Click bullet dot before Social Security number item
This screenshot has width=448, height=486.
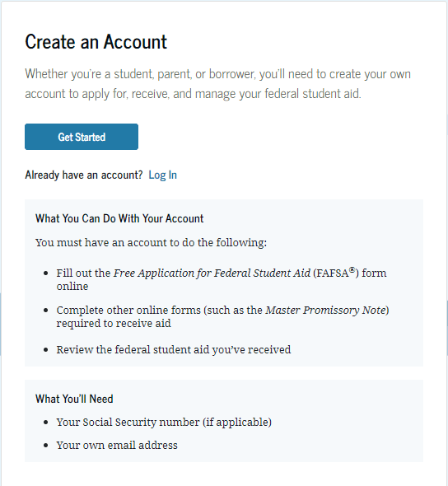pyautogui.click(x=46, y=423)
